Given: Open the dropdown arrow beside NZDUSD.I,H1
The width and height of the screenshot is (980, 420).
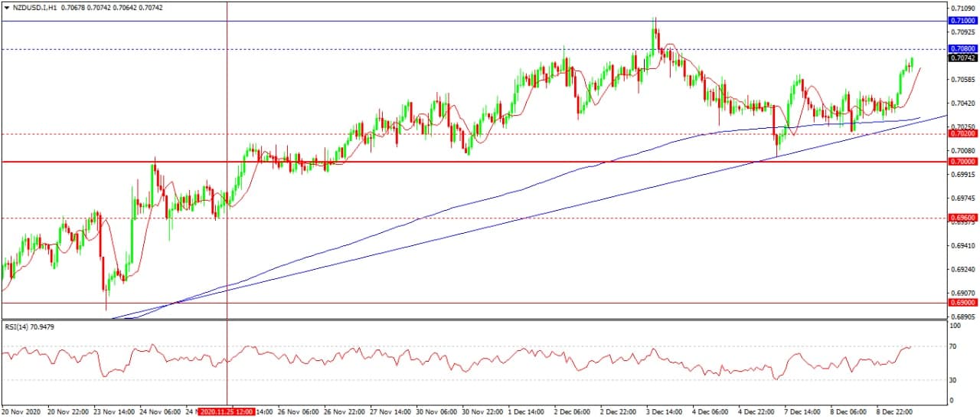Looking at the screenshot, I should (x=7, y=7).
